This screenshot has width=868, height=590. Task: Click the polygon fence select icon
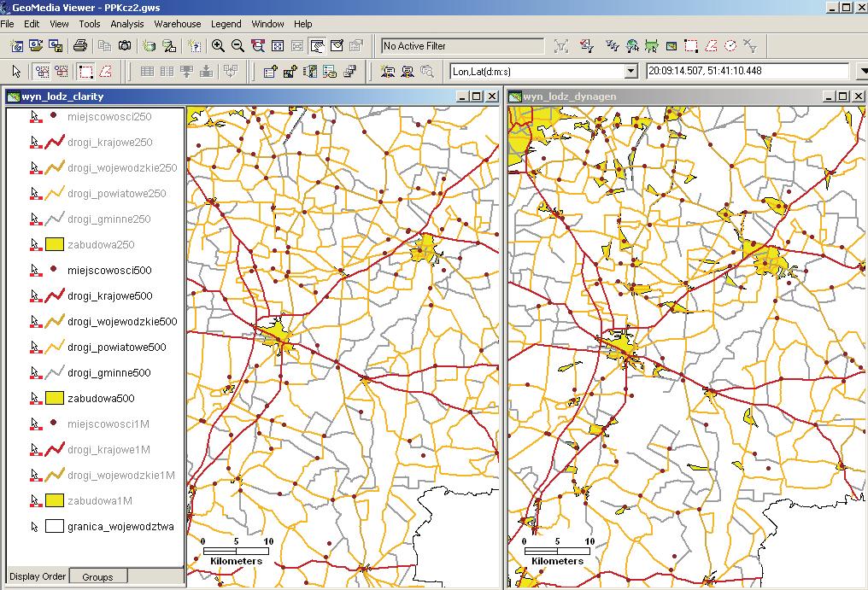point(105,72)
